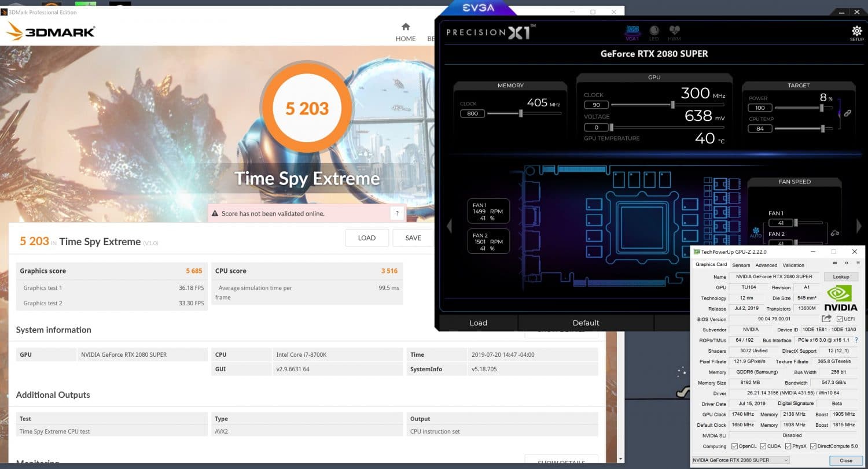Click the BIOS share/export icon in GPU-Z
Screen dimensions: 868x469
(826, 319)
